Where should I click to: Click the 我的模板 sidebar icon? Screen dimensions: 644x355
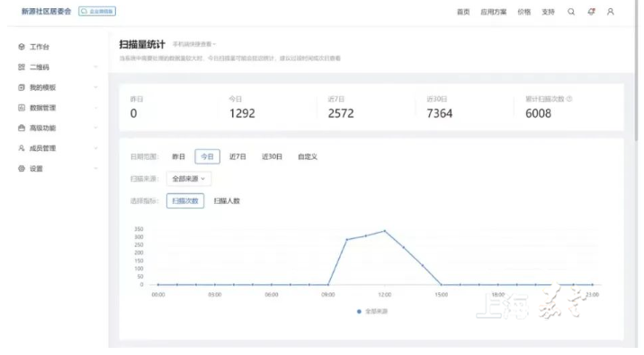pyautogui.click(x=22, y=87)
